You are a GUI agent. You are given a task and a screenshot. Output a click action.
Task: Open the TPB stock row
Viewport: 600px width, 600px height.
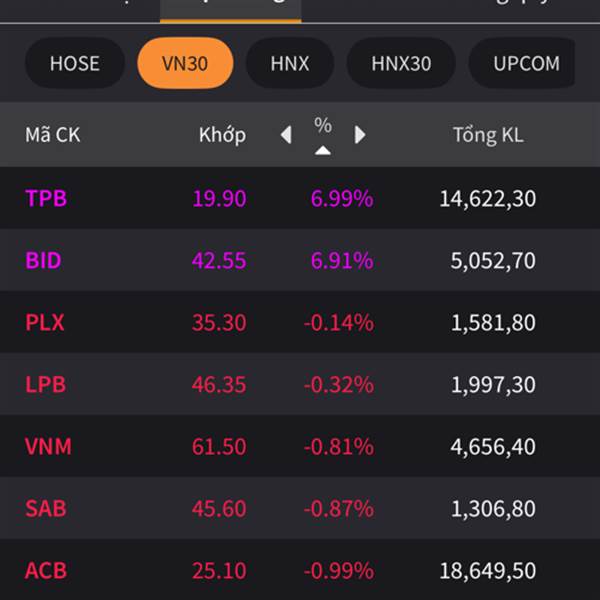coord(300,198)
